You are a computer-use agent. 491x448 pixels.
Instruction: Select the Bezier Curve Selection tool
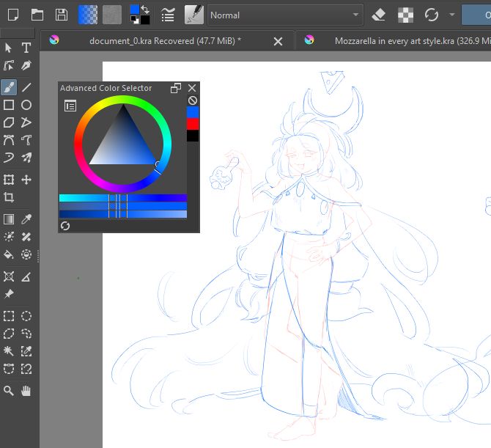9,369
